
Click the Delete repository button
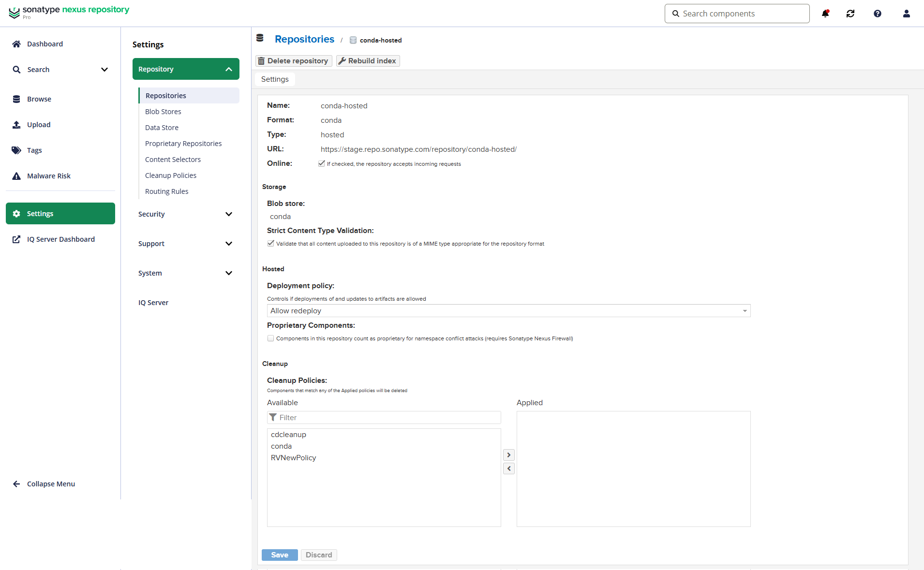(294, 61)
